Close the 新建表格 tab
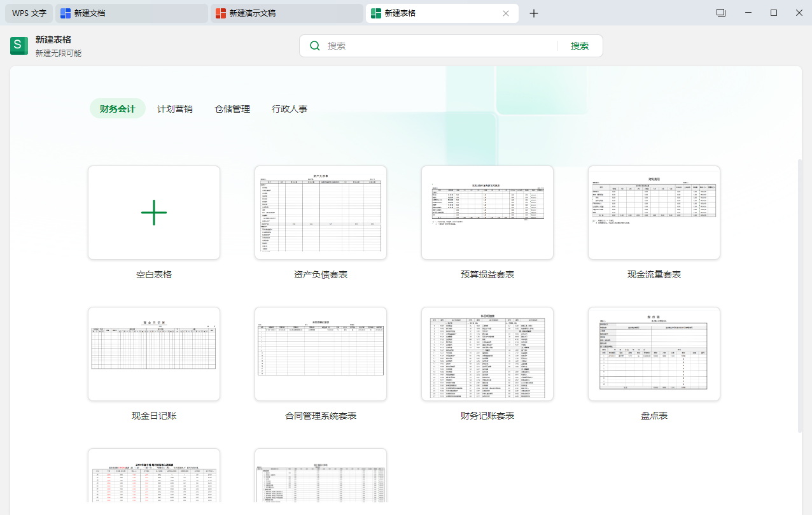Viewport: 812px width, 515px height. point(506,13)
